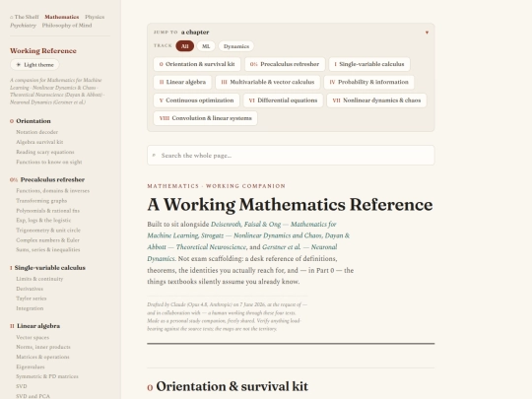Select the Mathematics nav tab

[62, 17]
